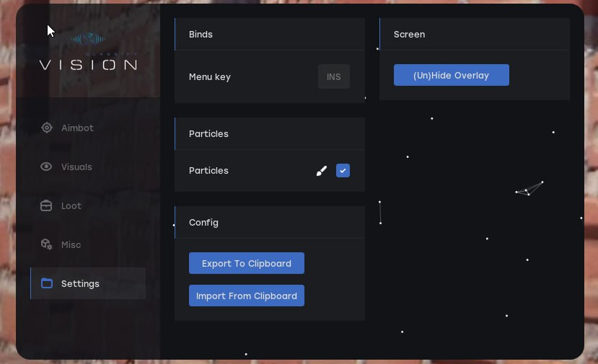Click Export To Clipboard
This screenshot has width=598, height=364.
pos(247,263)
